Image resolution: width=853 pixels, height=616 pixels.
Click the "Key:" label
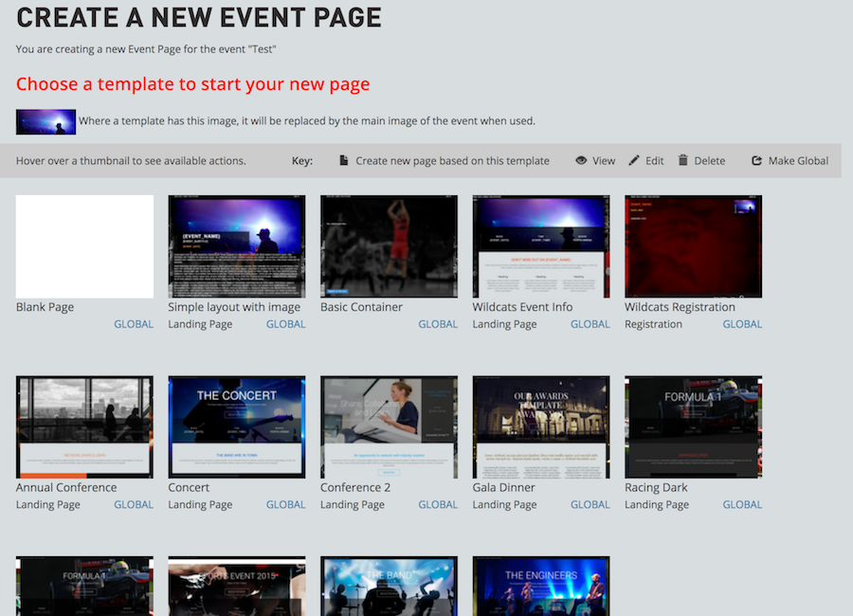pos(302,161)
